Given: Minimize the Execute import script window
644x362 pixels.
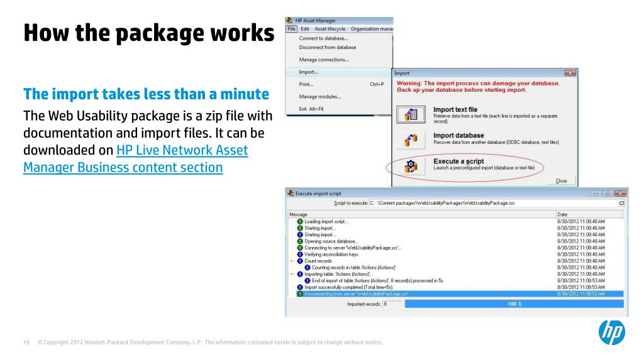Looking at the screenshot, I should (x=595, y=194).
